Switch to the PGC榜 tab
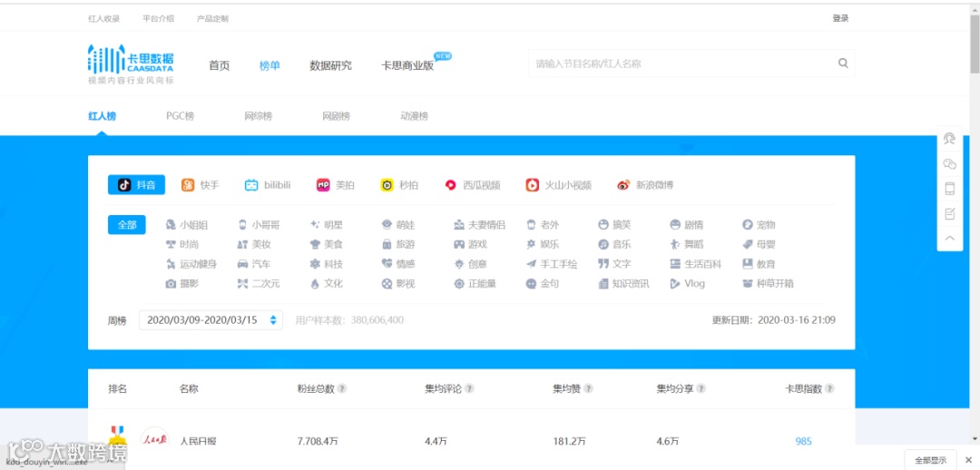The image size is (980, 470). pos(180,116)
